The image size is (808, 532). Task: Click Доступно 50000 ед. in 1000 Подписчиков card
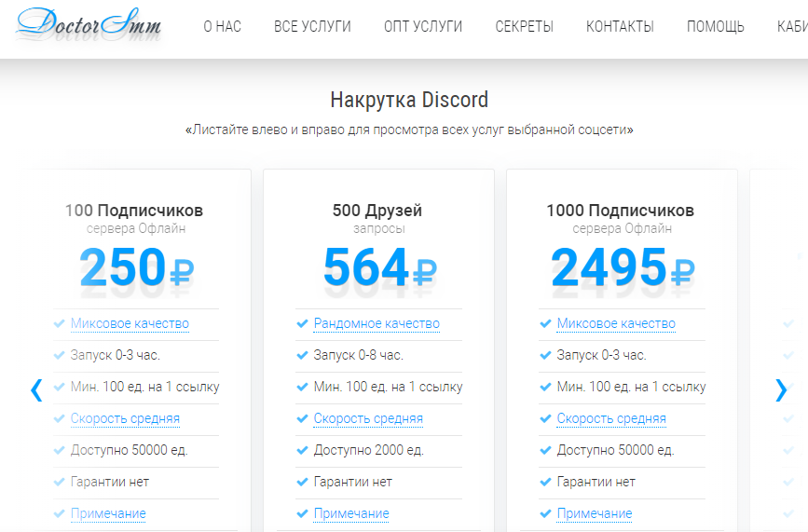tap(615, 450)
